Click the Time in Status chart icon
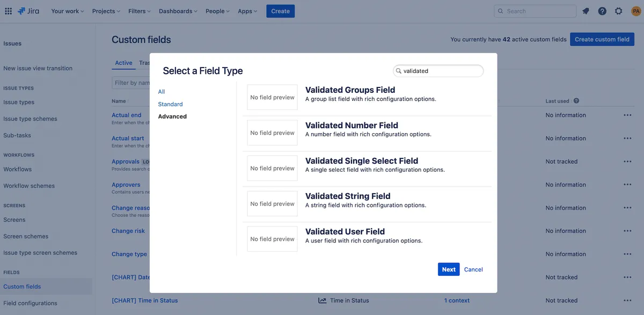The height and width of the screenshot is (315, 644). (x=322, y=301)
